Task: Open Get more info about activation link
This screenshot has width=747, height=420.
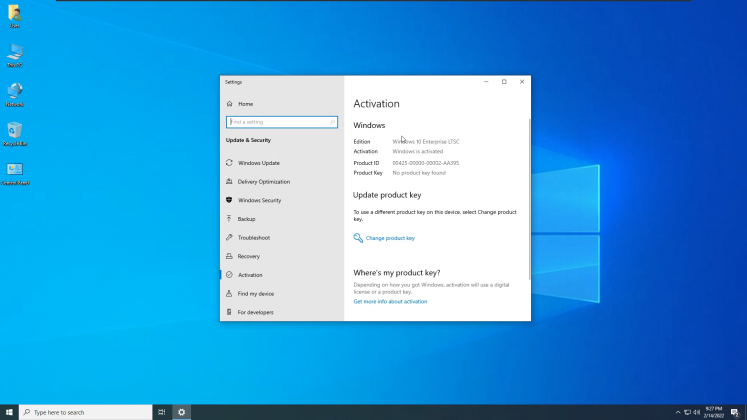Action: pos(390,301)
